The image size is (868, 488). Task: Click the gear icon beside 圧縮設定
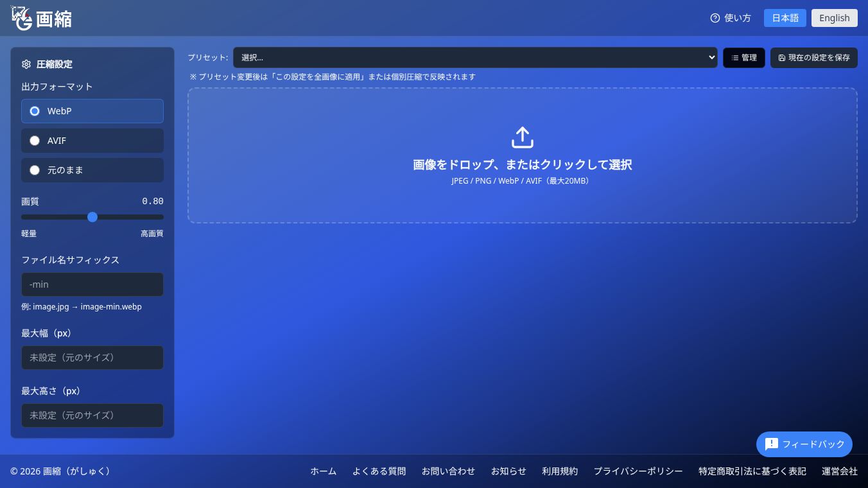[26, 64]
